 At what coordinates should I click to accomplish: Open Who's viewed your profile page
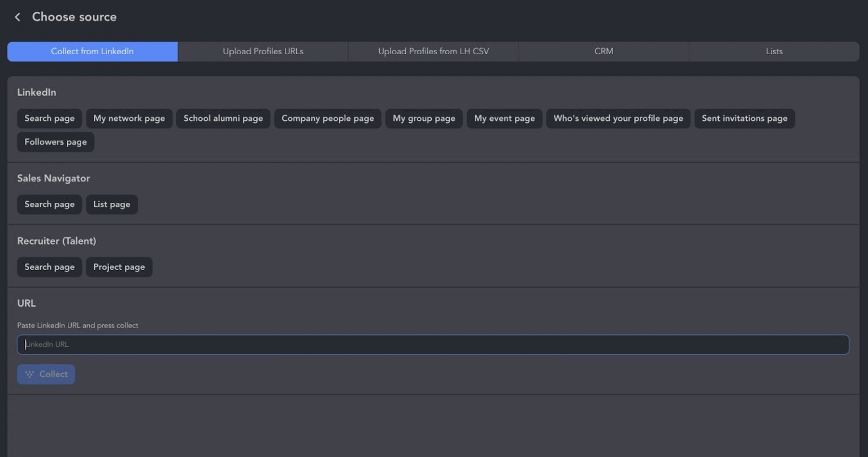[x=618, y=119]
